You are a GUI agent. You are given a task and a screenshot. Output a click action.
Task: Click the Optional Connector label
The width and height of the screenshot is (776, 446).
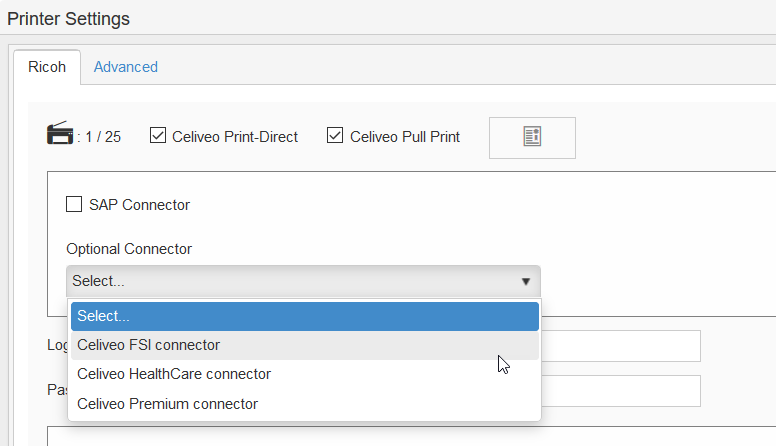[x=129, y=249]
